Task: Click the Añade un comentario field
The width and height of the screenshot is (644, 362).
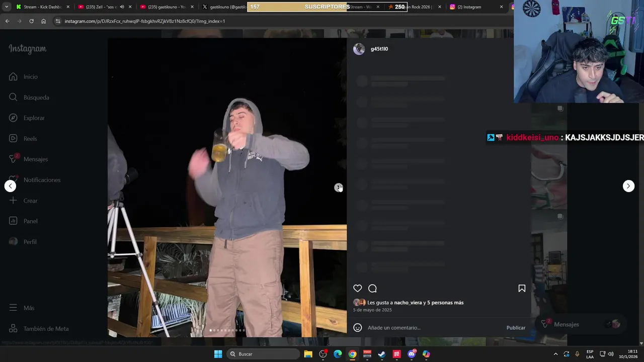Action: coord(435,327)
